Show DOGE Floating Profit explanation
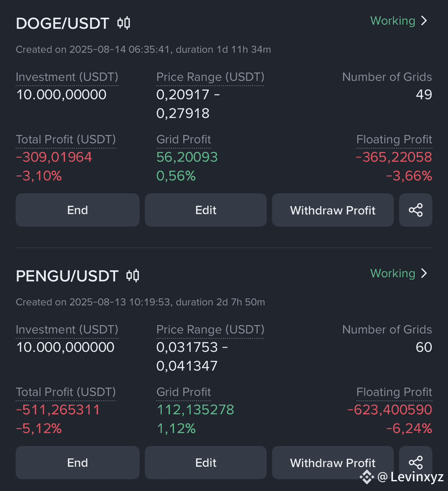The height and width of the screenshot is (491, 448). (394, 139)
